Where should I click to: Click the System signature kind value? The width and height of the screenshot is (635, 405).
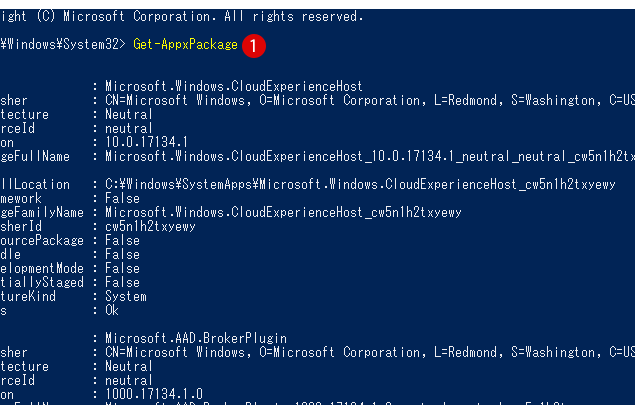pos(125,296)
